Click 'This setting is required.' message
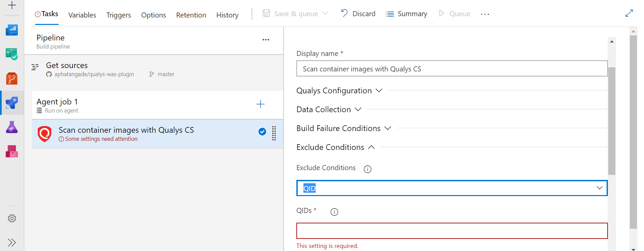The width and height of the screenshot is (644, 251). (x=327, y=246)
